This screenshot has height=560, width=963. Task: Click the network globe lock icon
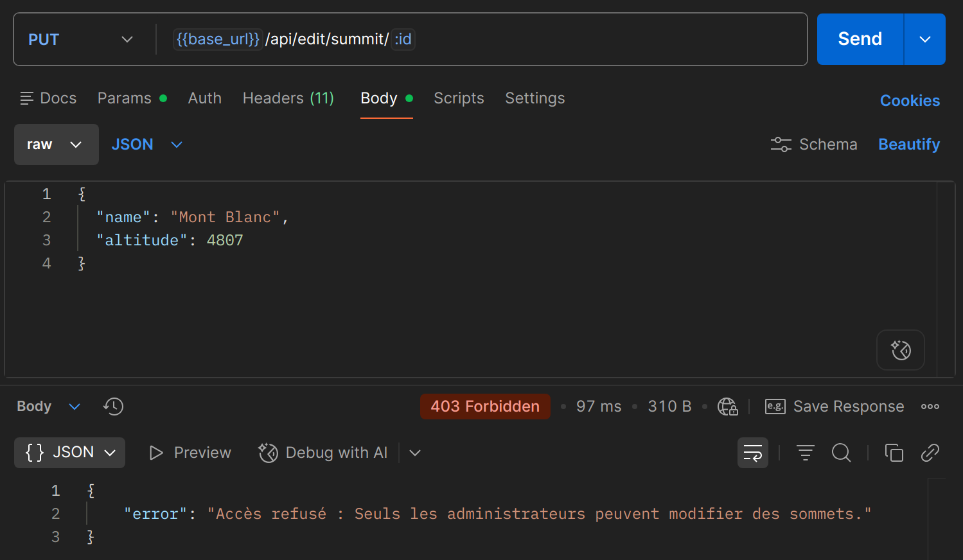coord(727,407)
